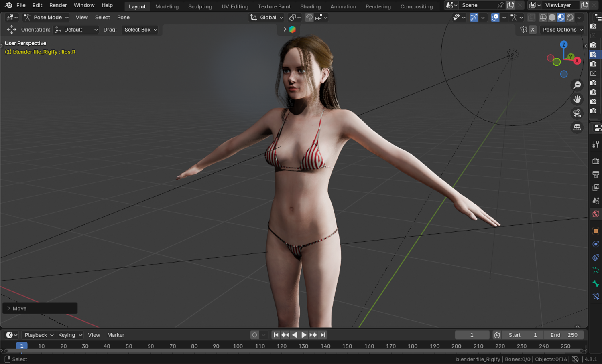
Task: Toggle material preview viewport shading
Action: pos(561,18)
